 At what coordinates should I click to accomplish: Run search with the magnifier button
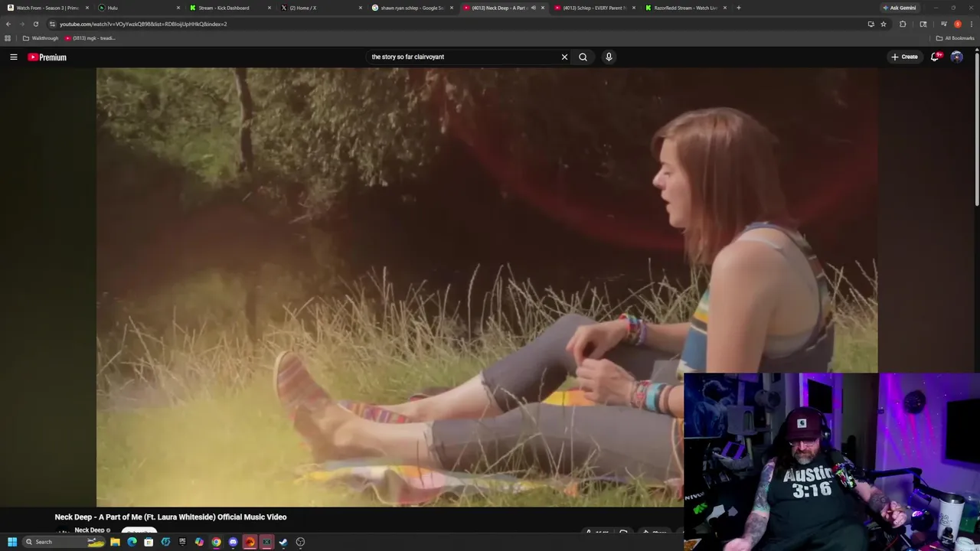click(583, 57)
